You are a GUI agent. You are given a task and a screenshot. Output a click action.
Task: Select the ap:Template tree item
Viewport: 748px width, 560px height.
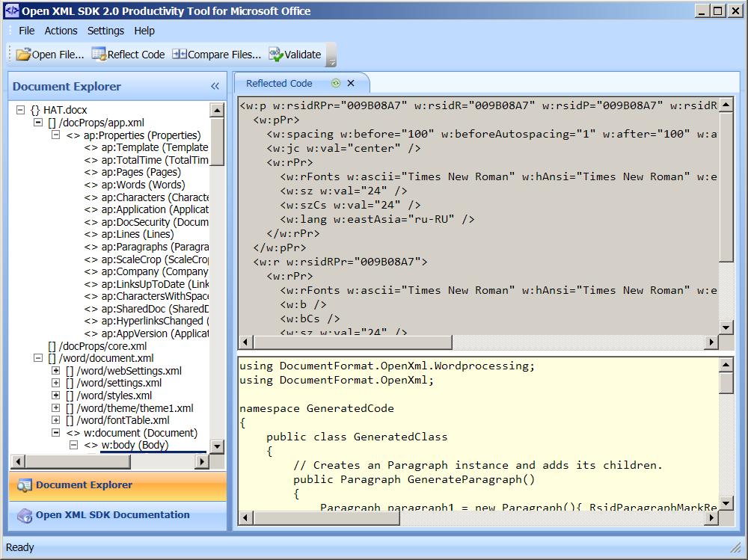tap(147, 147)
